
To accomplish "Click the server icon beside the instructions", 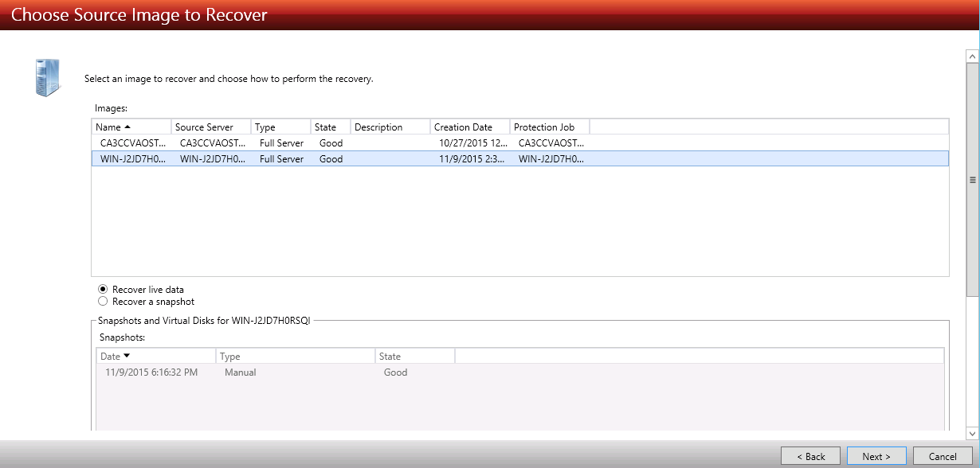I will [47, 77].
